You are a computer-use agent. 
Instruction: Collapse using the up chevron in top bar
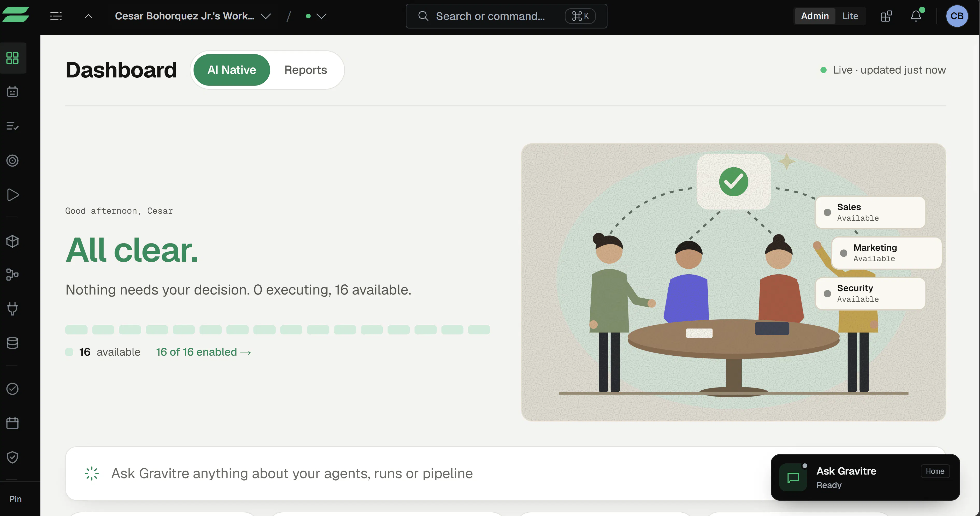(88, 16)
